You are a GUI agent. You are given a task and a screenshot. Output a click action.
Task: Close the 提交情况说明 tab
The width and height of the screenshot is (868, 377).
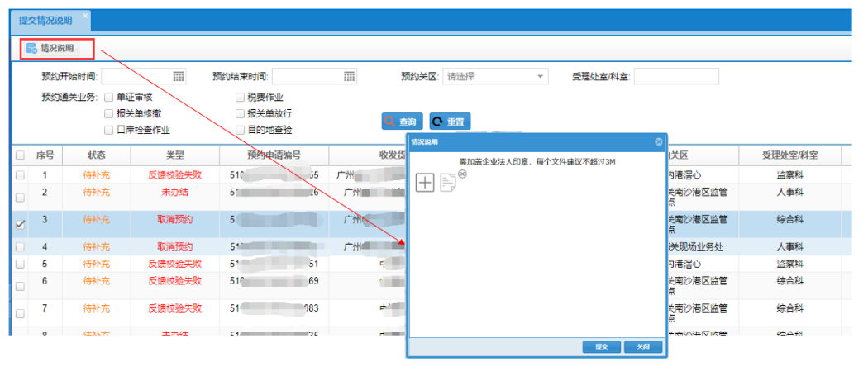coord(85,16)
